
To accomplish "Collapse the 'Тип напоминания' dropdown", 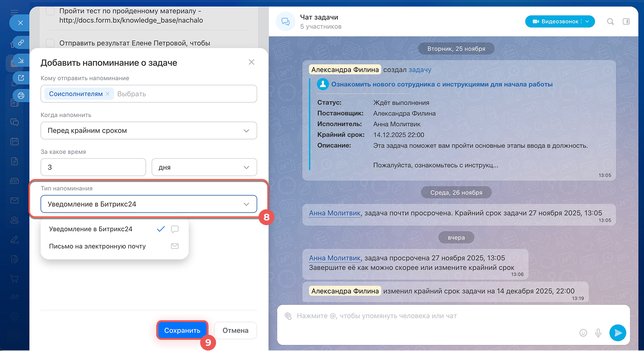I will click(x=148, y=204).
